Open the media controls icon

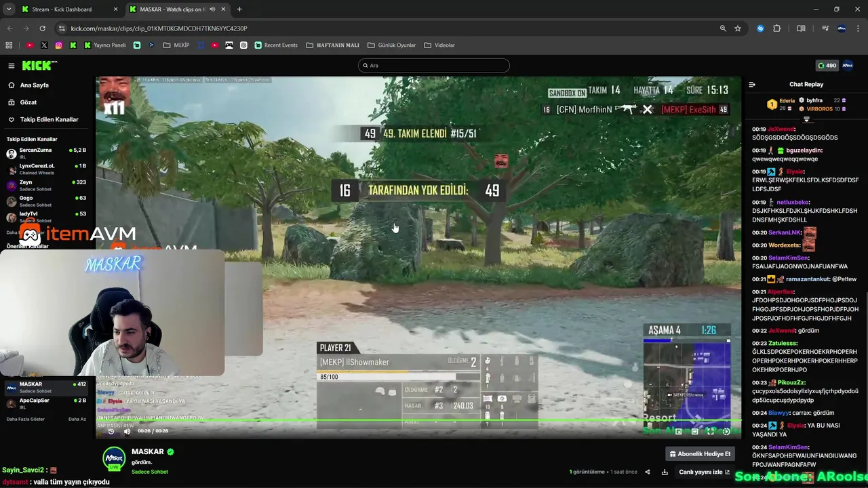[825, 28]
